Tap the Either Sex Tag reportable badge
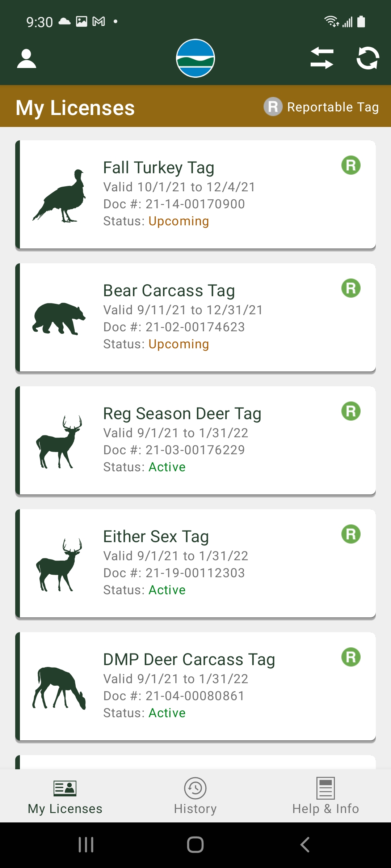391x868 pixels. click(x=351, y=534)
